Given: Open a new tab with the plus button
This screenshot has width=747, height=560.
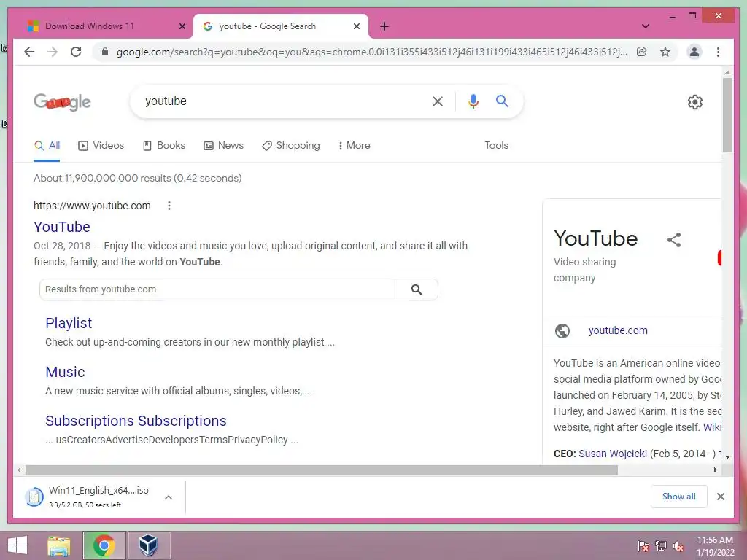Looking at the screenshot, I should pyautogui.click(x=384, y=26).
